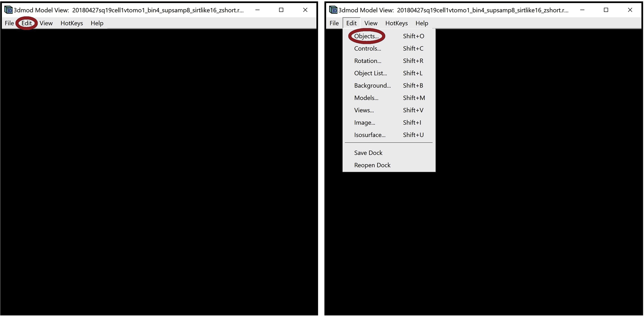644x316 pixels.
Task: Open Help menu in right window
Action: point(422,23)
